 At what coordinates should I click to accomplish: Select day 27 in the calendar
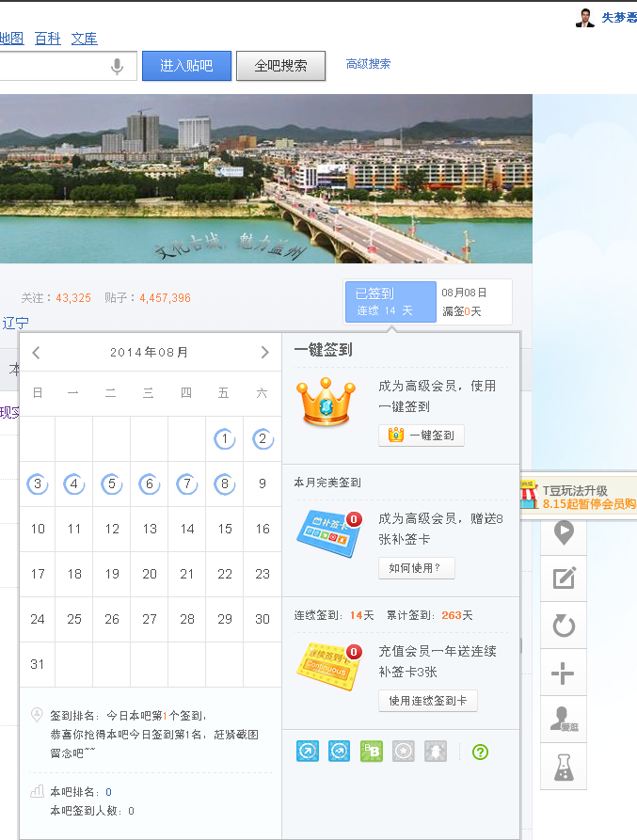150,619
